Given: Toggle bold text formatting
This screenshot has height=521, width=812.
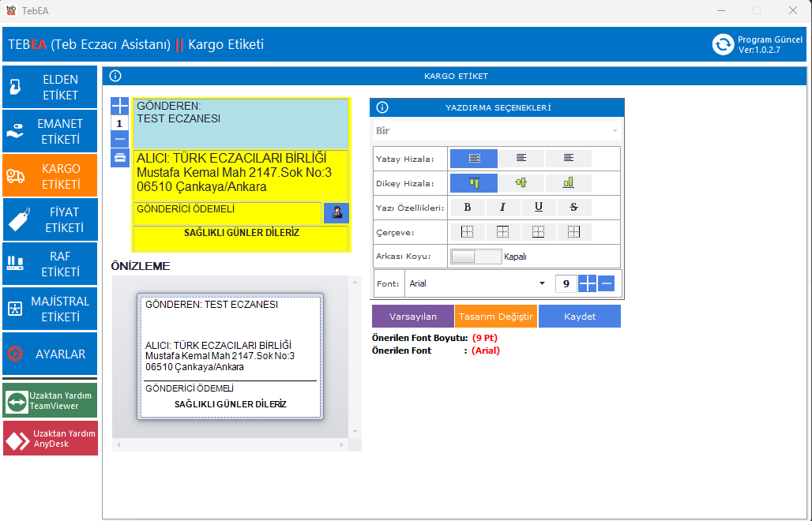Looking at the screenshot, I should pos(468,208).
